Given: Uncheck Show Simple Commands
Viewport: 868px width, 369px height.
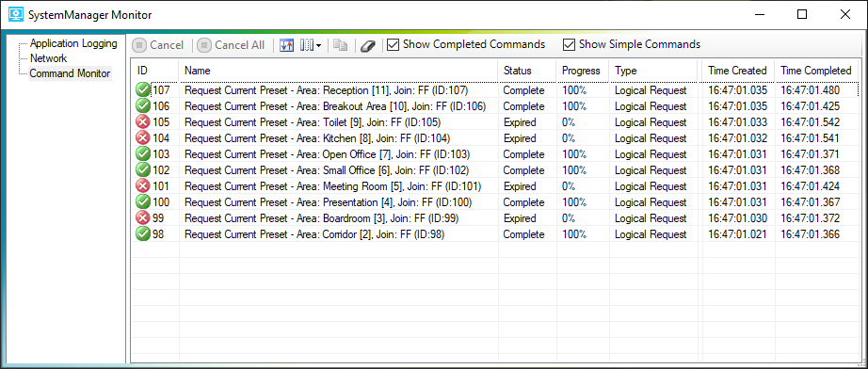Looking at the screenshot, I should 632,44.
